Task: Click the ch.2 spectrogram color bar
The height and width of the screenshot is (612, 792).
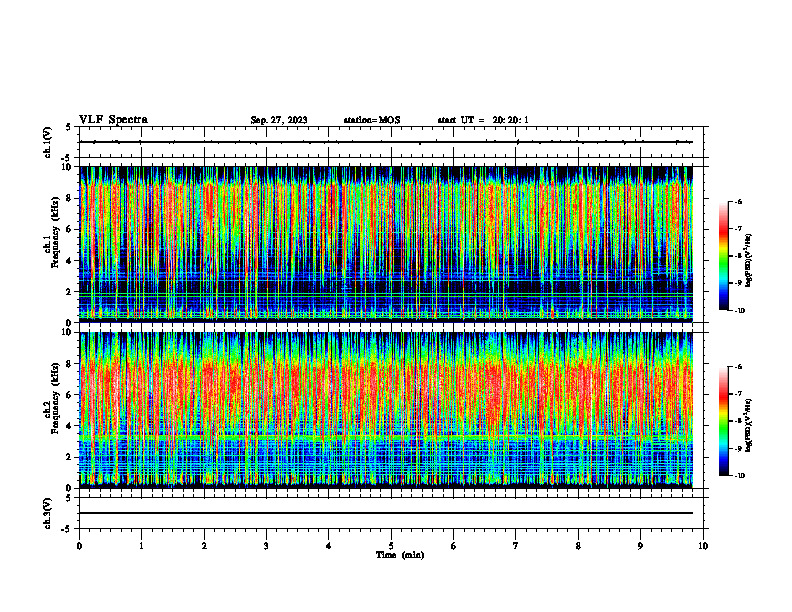Action: 724,421
